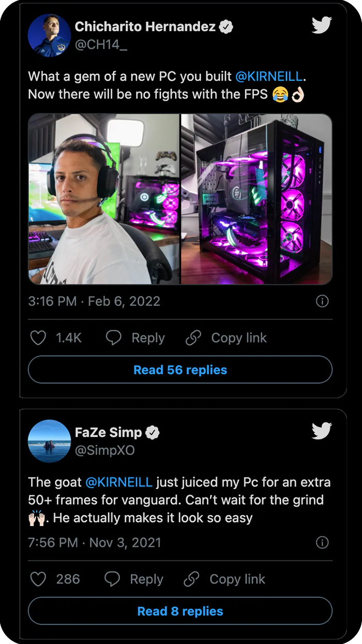Image resolution: width=362 pixels, height=644 pixels.
Task: Click the FaZe Simp profile avatar
Action: click(50, 441)
